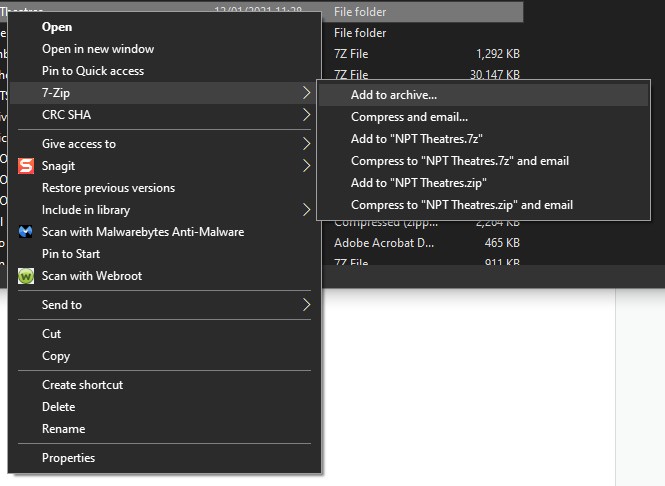Click the Snagit icon in context menu
Image resolution: width=665 pixels, height=486 pixels.
26,166
